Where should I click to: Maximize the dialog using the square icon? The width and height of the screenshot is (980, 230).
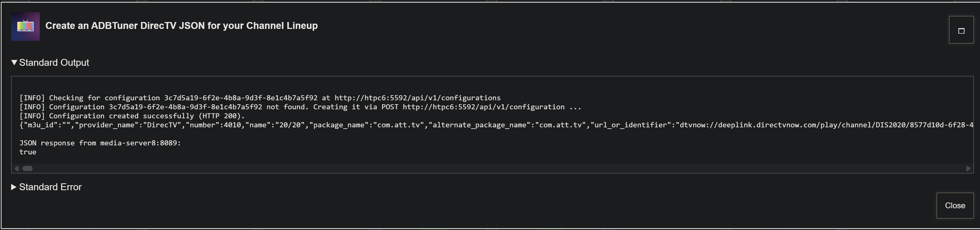point(961,30)
